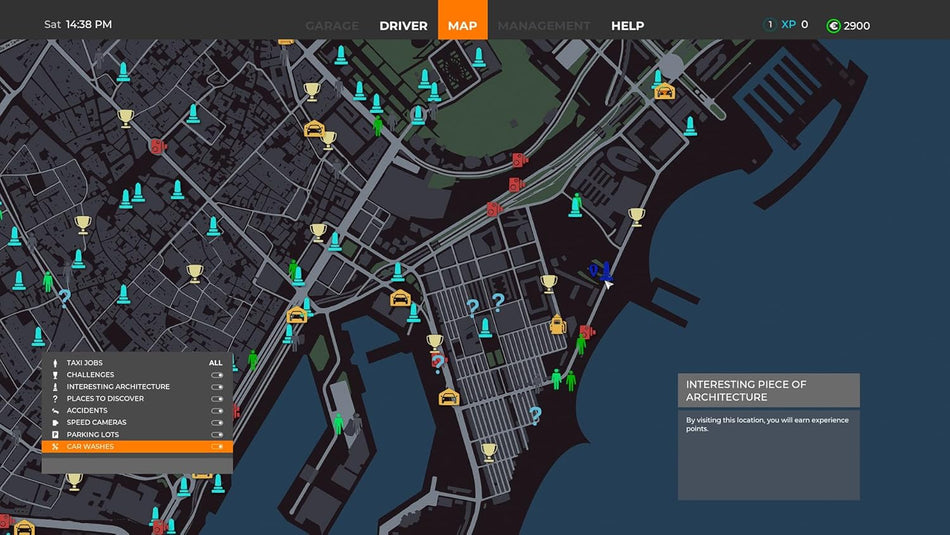Click the scissors icon beside Car Washes
Viewport: 950px width, 535px height.
[x=54, y=447]
